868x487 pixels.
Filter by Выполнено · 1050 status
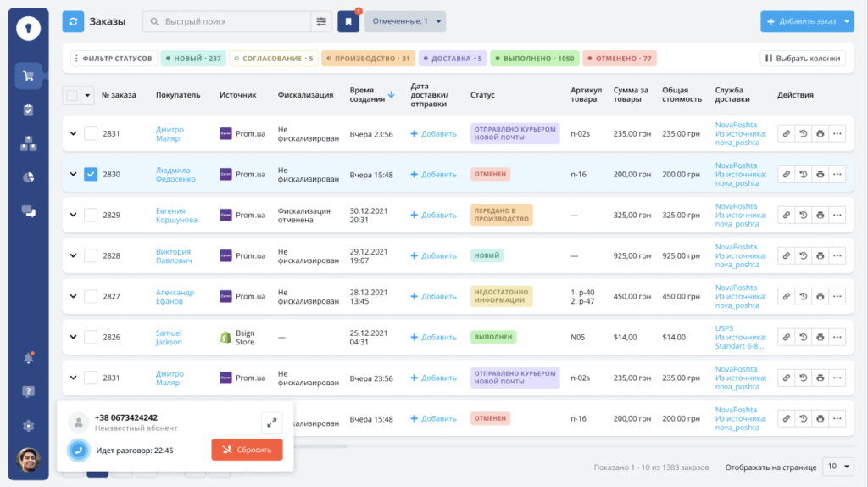535,59
